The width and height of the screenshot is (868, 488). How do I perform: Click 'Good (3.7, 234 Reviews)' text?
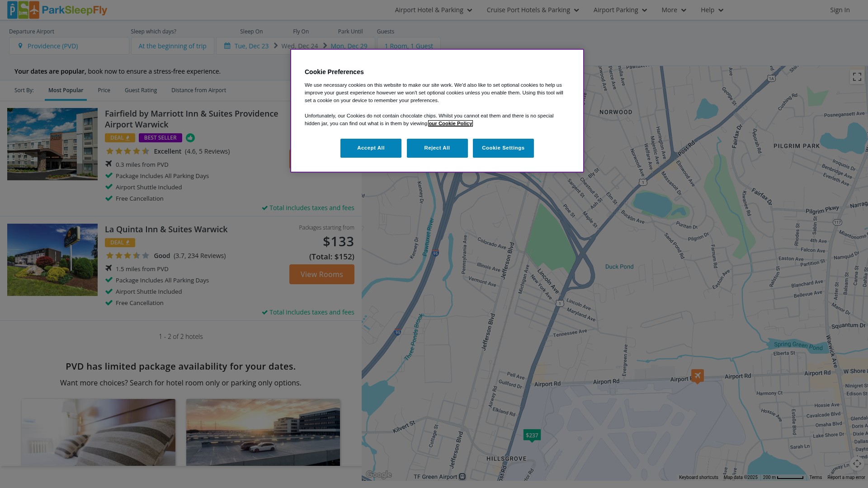pos(190,256)
